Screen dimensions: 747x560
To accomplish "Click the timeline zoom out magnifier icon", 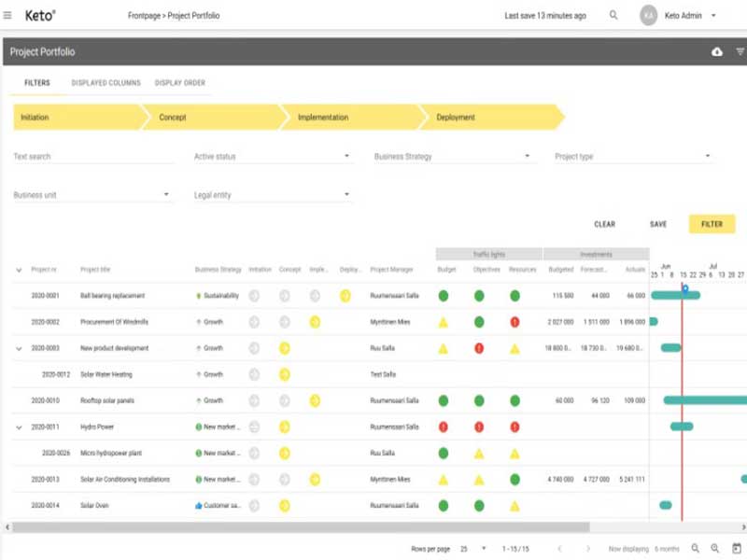I will 695,549.
